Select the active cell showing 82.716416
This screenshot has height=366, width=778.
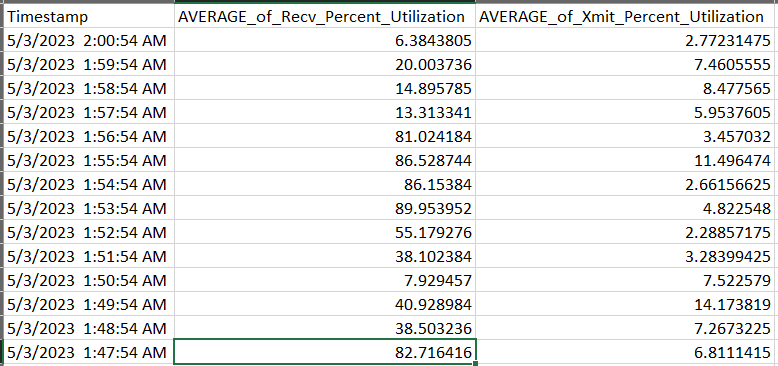[325, 352]
